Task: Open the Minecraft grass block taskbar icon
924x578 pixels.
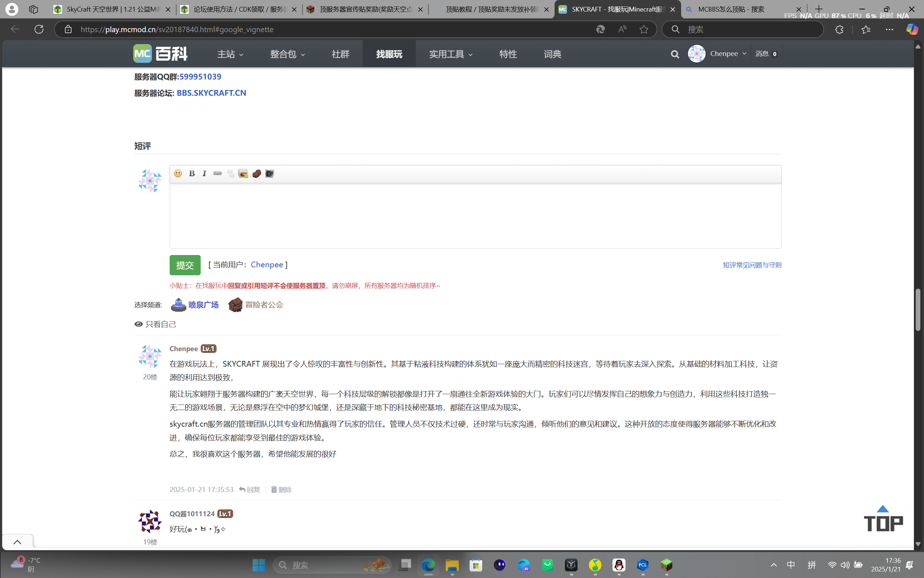Action: [x=667, y=565]
